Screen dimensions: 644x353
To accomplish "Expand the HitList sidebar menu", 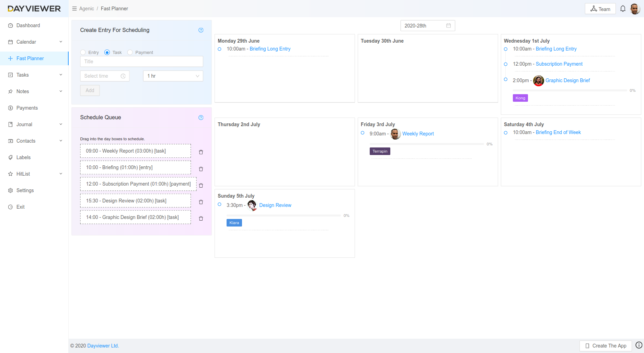I will tap(34, 174).
